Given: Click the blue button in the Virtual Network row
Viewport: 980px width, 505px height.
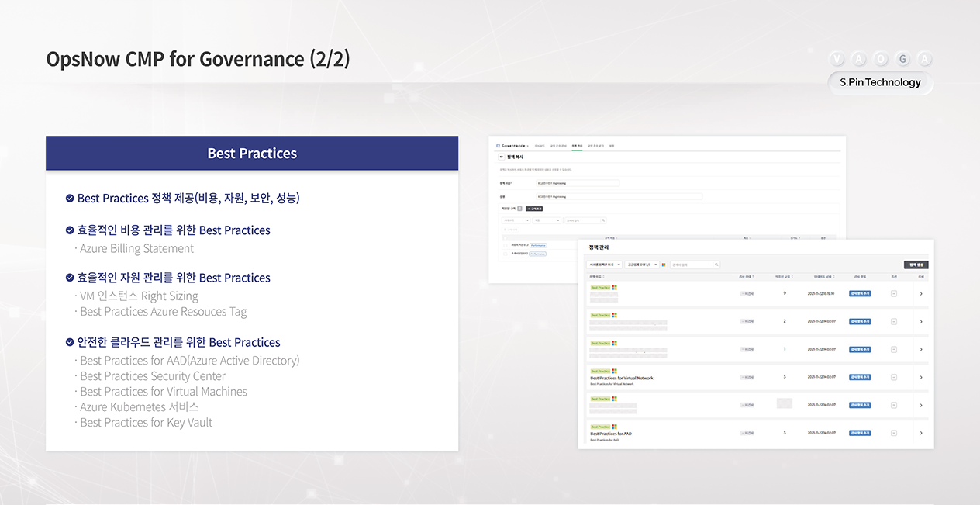Looking at the screenshot, I should pos(860,377).
